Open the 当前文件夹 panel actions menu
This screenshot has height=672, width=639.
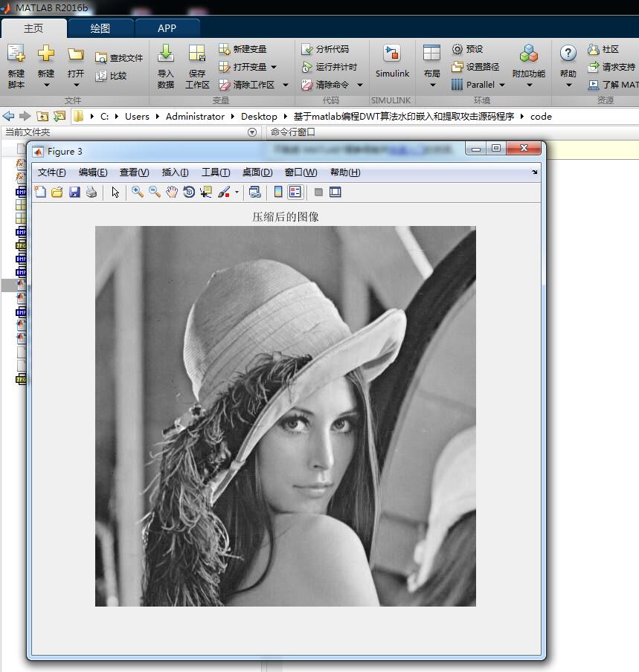click(x=252, y=132)
